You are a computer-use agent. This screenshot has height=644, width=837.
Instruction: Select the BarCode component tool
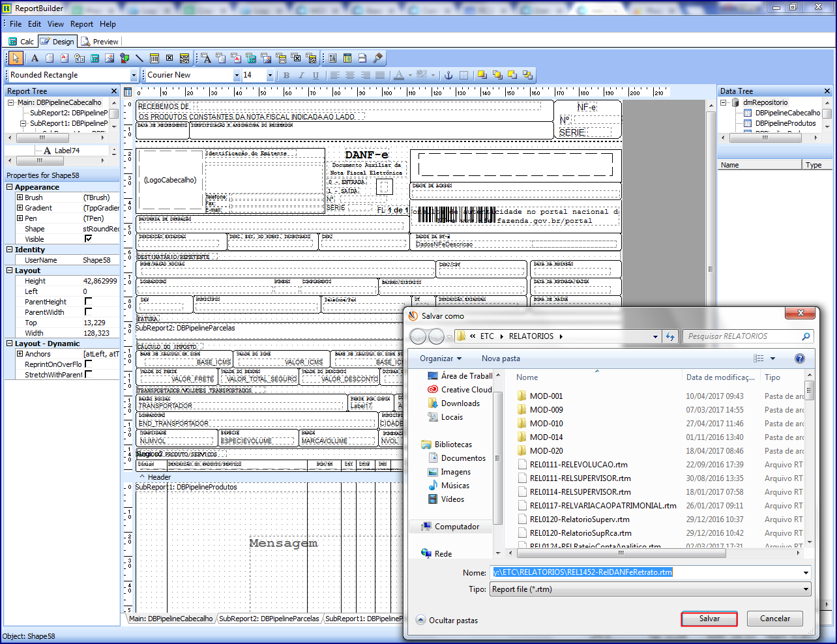154,58
